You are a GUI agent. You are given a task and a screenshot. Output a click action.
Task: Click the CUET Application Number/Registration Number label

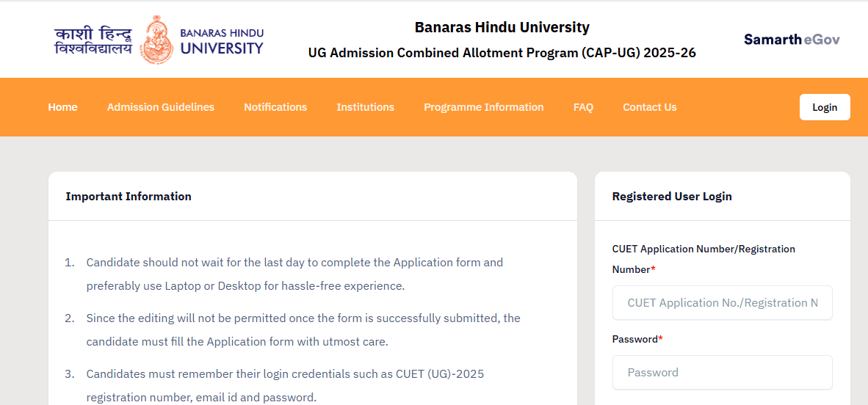[704, 260]
